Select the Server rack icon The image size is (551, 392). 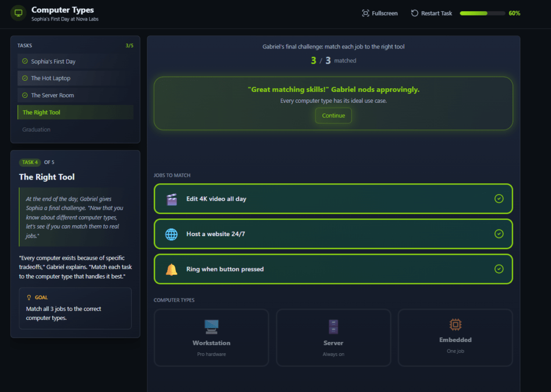[334, 326]
